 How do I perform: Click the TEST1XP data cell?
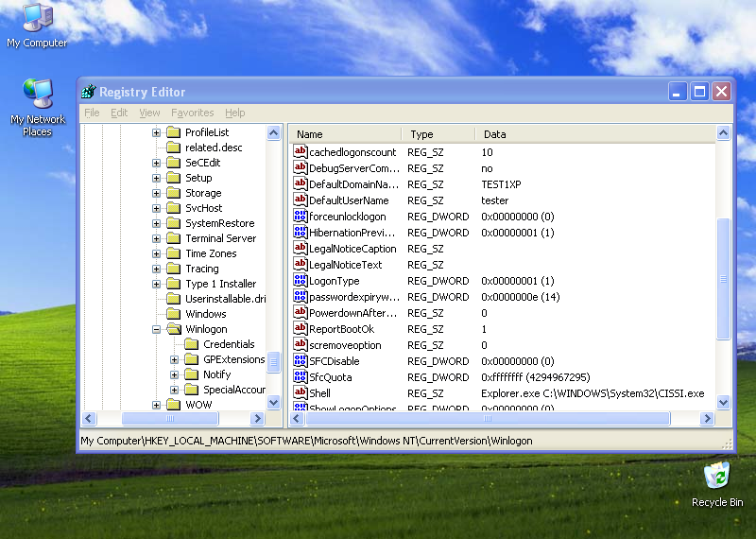(501, 184)
